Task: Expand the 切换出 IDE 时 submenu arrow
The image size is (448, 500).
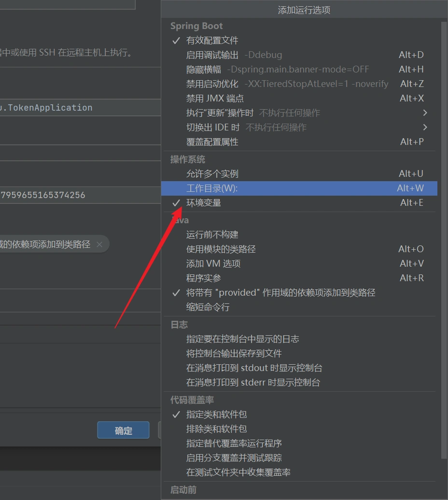Action: (425, 128)
